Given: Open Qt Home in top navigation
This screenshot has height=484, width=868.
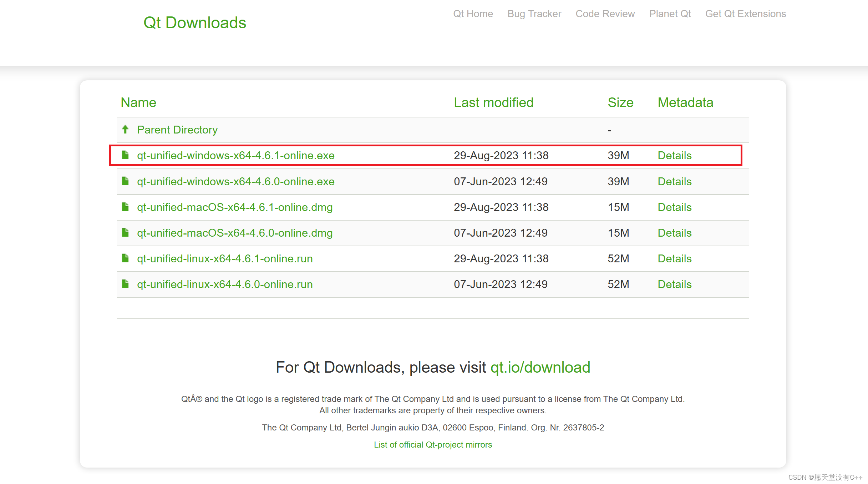Looking at the screenshot, I should pyautogui.click(x=473, y=14).
